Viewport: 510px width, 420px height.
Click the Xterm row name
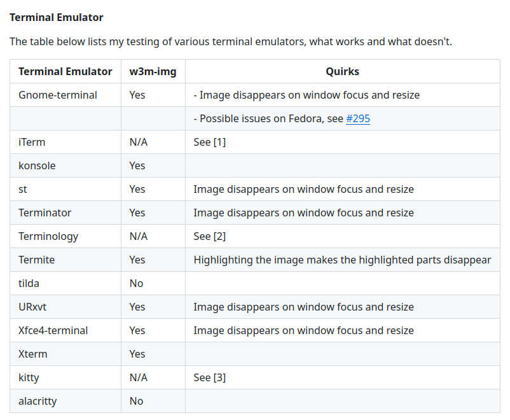33,354
